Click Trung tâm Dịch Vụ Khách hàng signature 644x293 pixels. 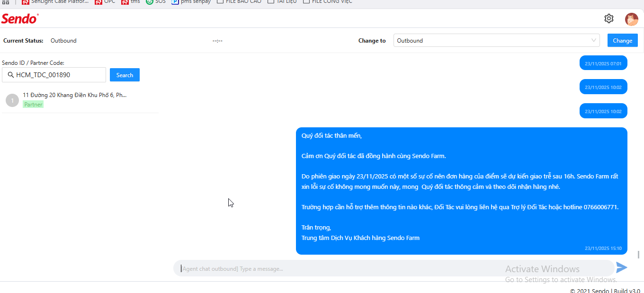(360, 238)
